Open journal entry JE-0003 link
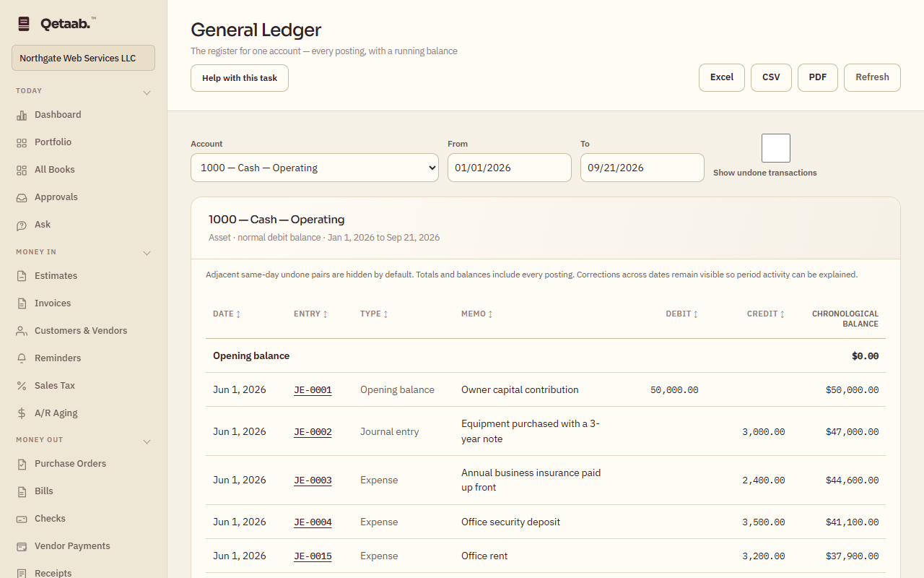This screenshot has height=578, width=924. pyautogui.click(x=313, y=480)
